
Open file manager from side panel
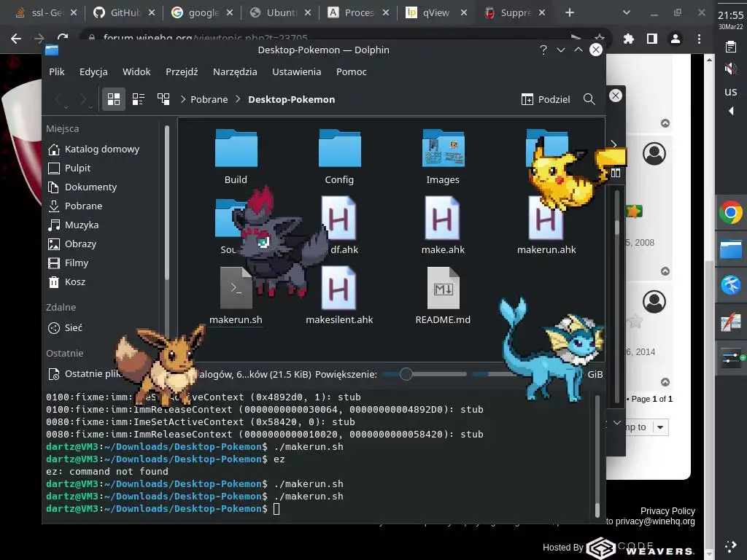pyautogui.click(x=731, y=249)
